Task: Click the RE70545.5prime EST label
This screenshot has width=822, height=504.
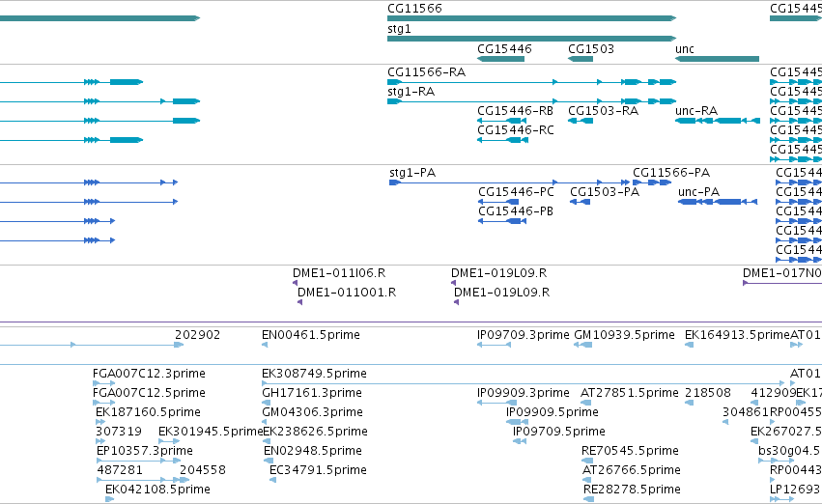Action: pos(630,452)
